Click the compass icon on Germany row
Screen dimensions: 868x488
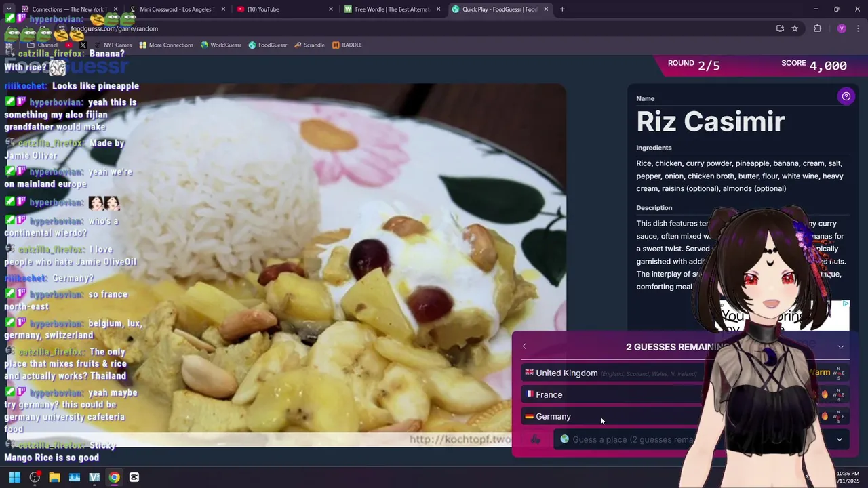coord(839,416)
